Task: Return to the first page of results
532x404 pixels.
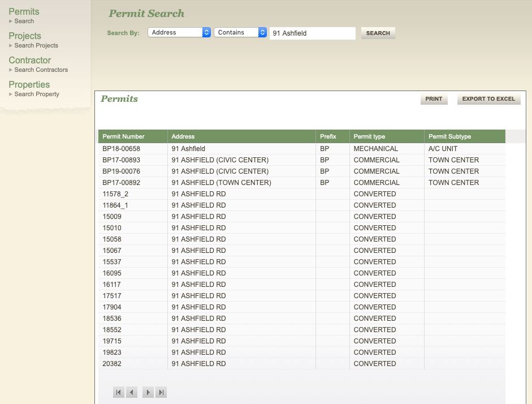Action: [118, 392]
